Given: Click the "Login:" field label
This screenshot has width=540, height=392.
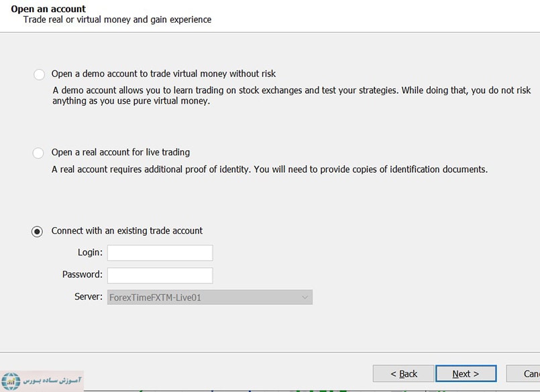Looking at the screenshot, I should [90, 253].
